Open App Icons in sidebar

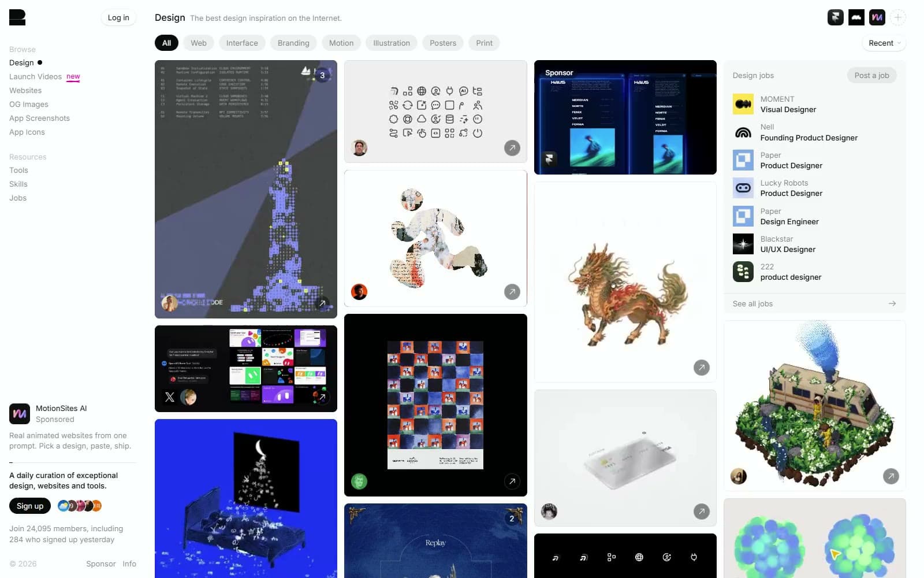27,132
